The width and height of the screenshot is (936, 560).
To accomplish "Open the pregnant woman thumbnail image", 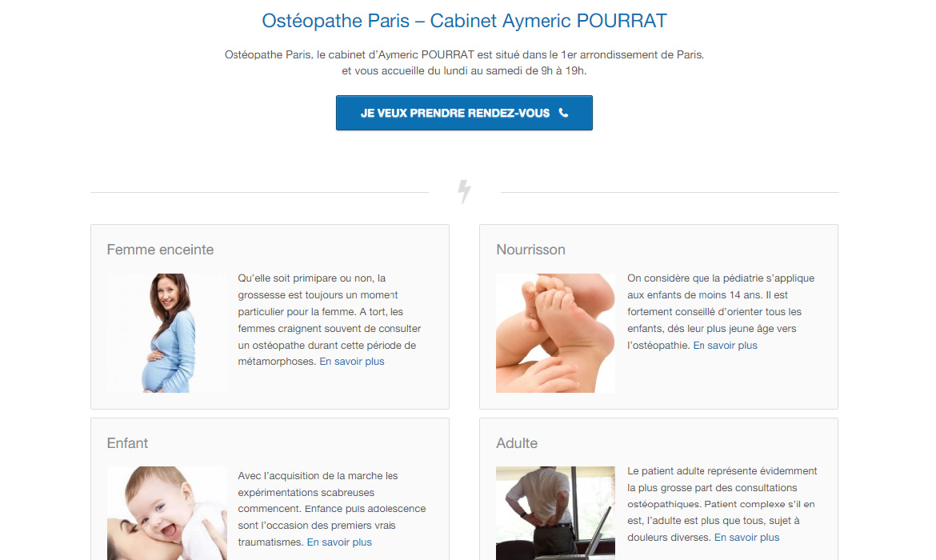I will (167, 333).
